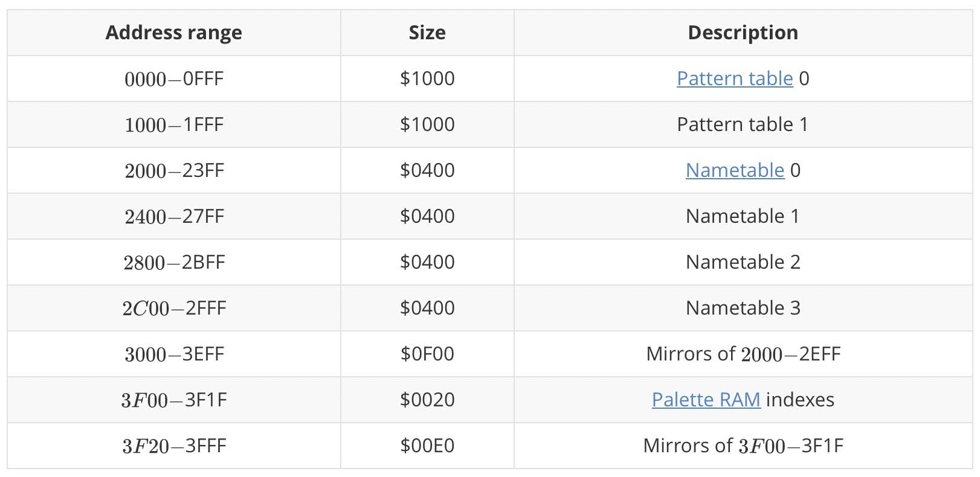
Task: Click the 1000–1FFF address range cell
Action: pos(174,124)
